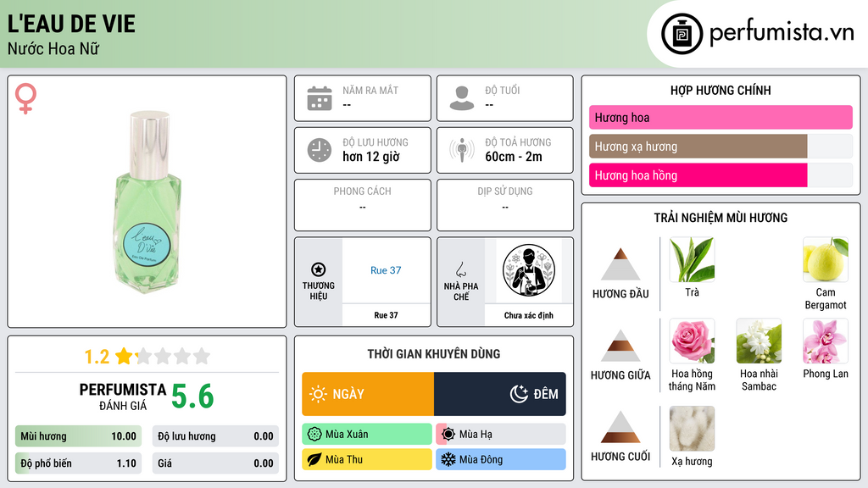This screenshot has width=868, height=488.
Task: Click the perfumista.vn site name
Action: click(782, 33)
